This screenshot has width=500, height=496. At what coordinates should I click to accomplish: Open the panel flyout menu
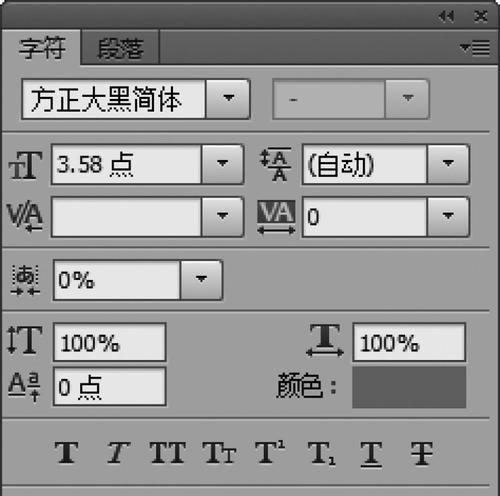(475, 48)
